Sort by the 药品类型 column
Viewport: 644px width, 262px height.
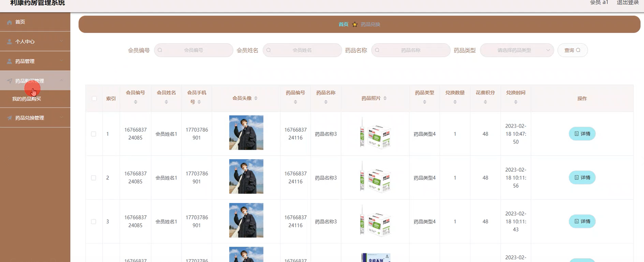pyautogui.click(x=425, y=102)
